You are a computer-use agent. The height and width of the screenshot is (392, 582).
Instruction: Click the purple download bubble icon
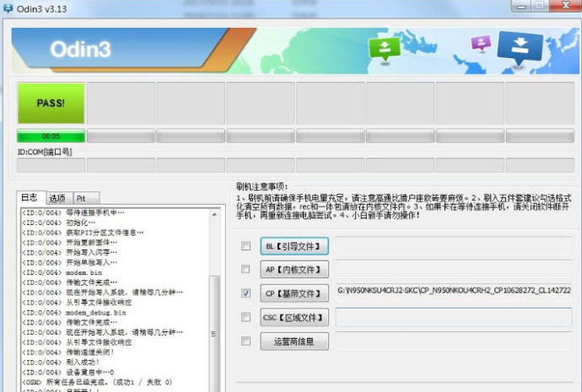point(481,43)
